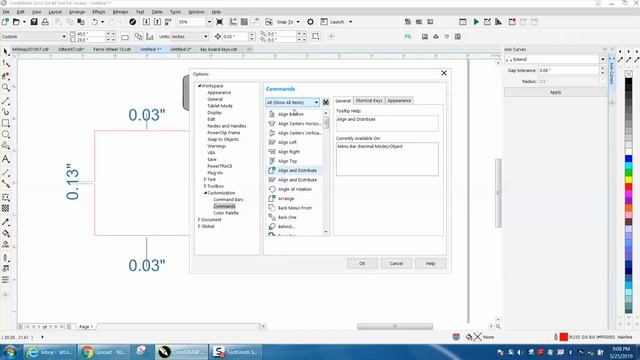Image resolution: width=640 pixels, height=360 pixels.
Task: Select the Interactive Fill bucket tool
Action: coord(6,233)
